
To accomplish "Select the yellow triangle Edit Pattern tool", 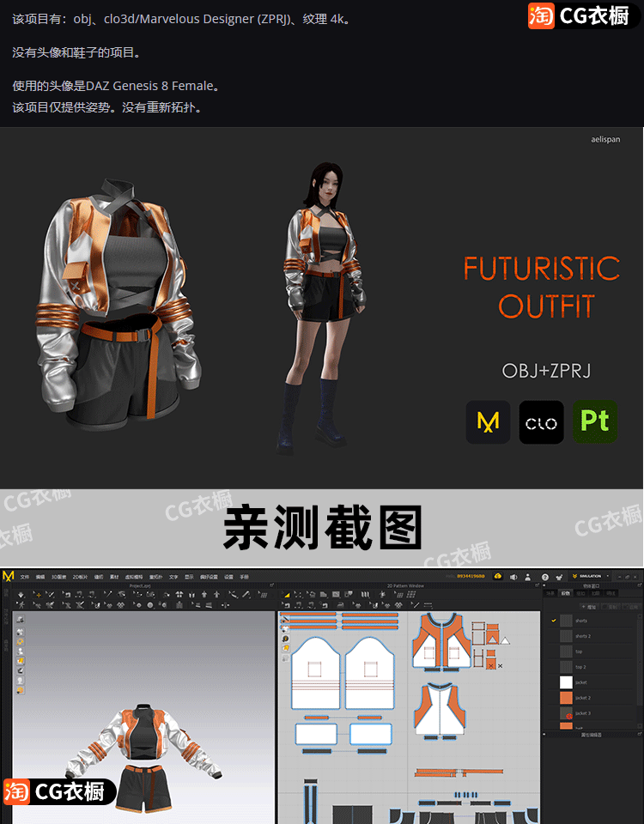I will (x=287, y=594).
